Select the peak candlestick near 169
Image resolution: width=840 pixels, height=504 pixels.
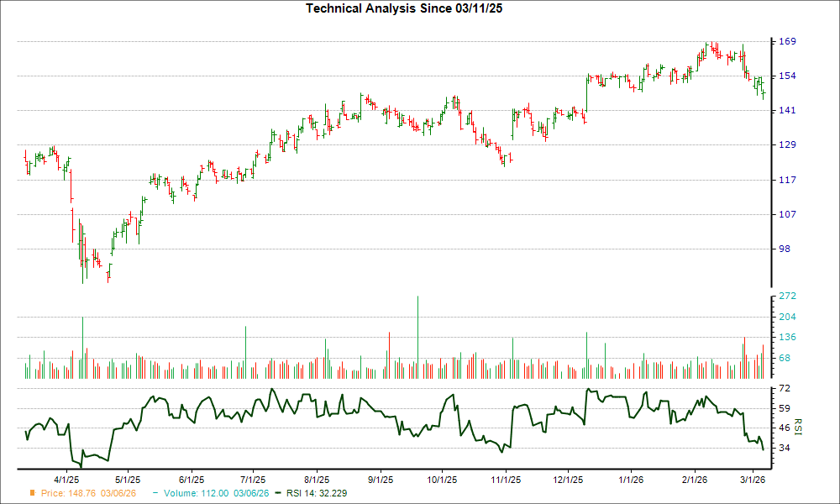[x=713, y=46]
